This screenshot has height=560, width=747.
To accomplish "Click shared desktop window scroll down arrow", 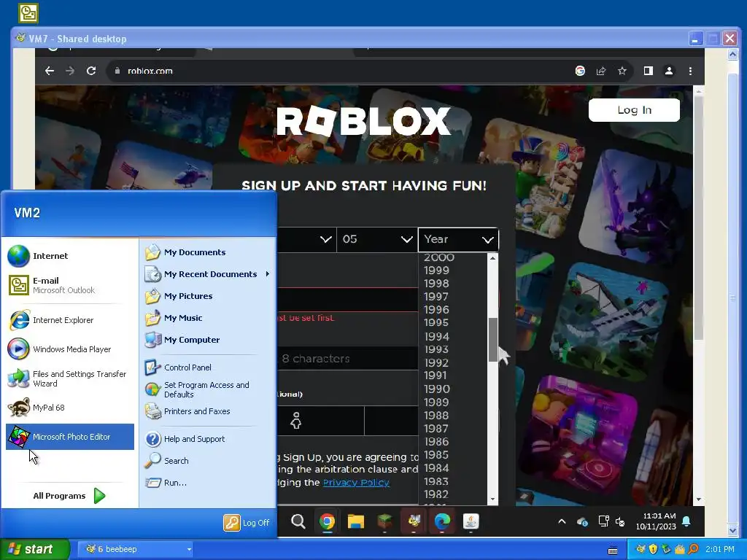I will pos(732,529).
